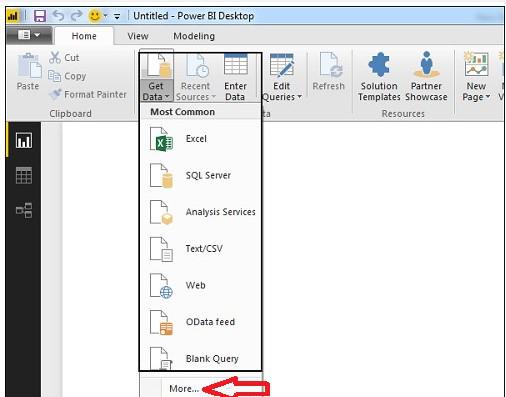The height and width of the screenshot is (397, 506).
Task: Switch to Relationships view in sidebar
Action: coord(24,210)
